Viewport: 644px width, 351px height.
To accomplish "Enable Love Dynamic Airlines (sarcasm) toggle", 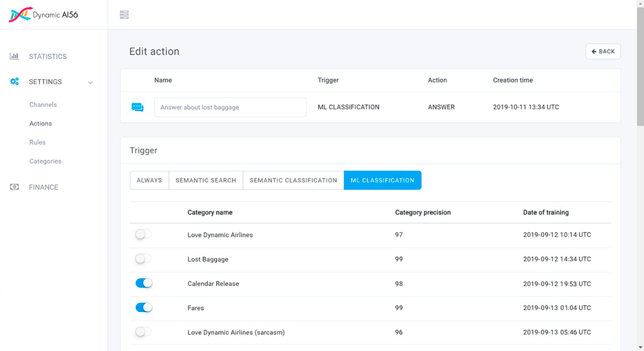I will coord(143,332).
